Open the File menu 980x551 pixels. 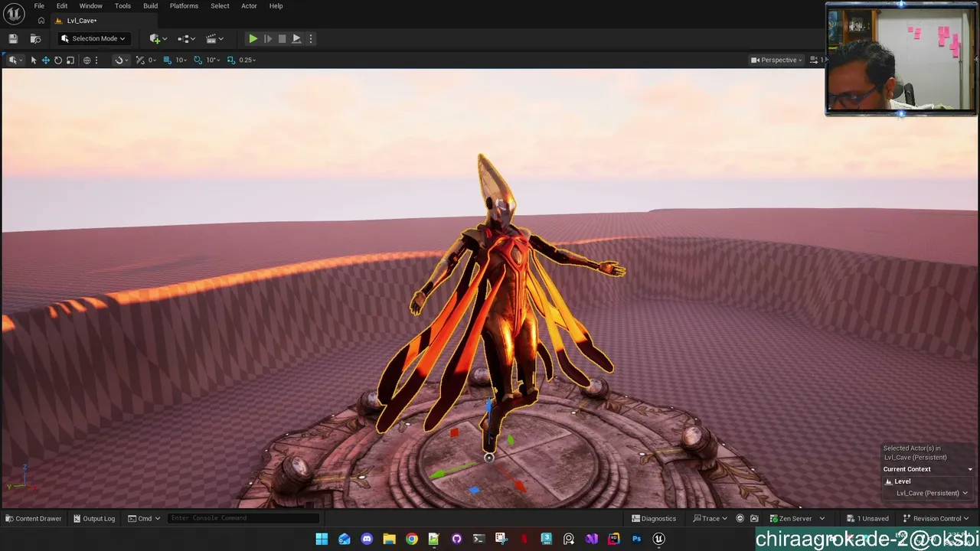point(39,6)
